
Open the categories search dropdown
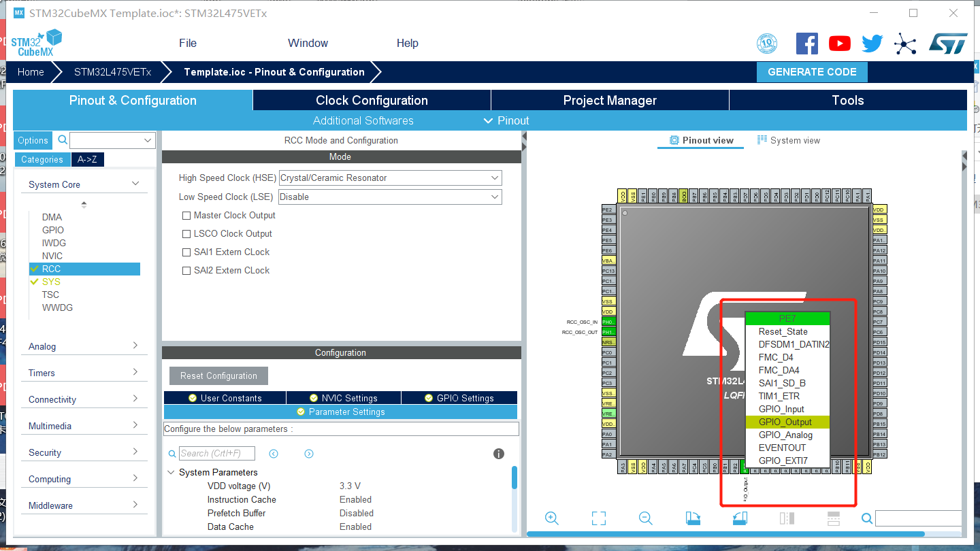pyautogui.click(x=112, y=140)
